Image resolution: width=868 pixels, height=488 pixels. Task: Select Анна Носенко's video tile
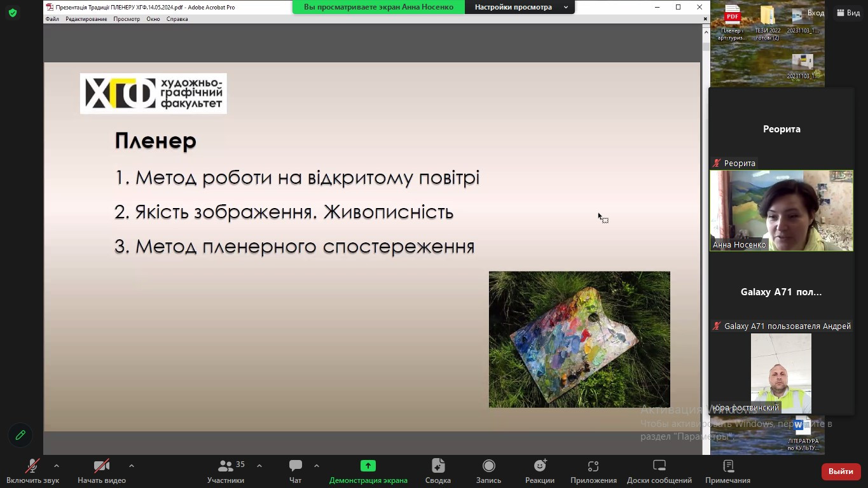click(x=781, y=211)
